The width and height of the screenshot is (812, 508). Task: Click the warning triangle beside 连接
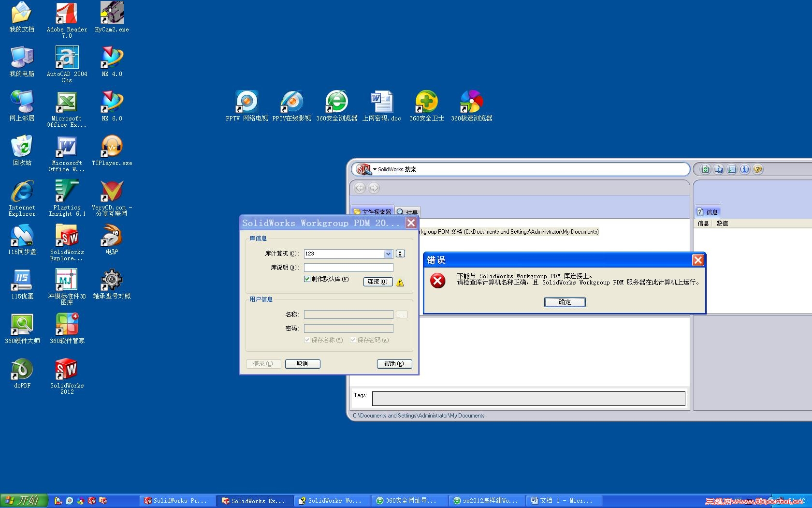tap(400, 283)
